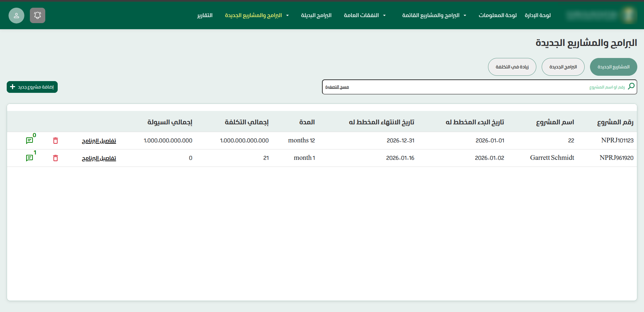This screenshot has width=644, height=312.
Task: Expand النفقات العامة dropdown menu
Action: click(384, 15)
